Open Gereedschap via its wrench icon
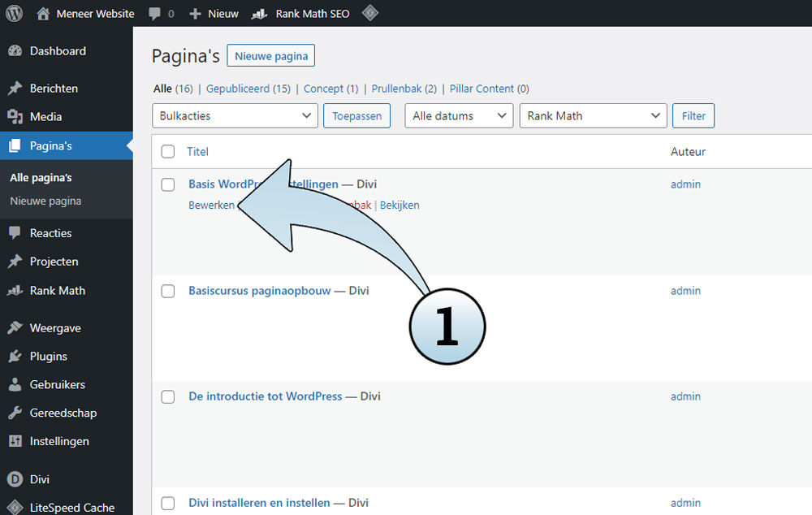 [x=15, y=413]
